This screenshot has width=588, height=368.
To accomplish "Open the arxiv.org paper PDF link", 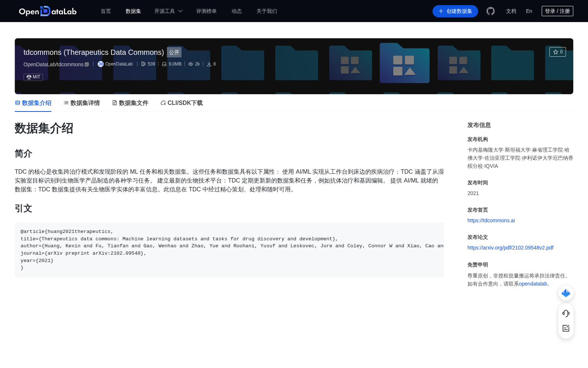I will point(510,248).
